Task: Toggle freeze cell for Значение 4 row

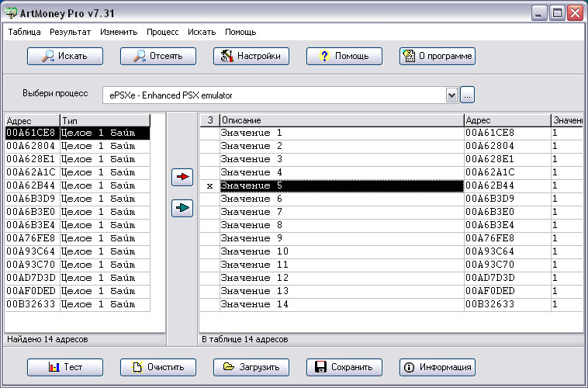Action: pyautogui.click(x=209, y=172)
